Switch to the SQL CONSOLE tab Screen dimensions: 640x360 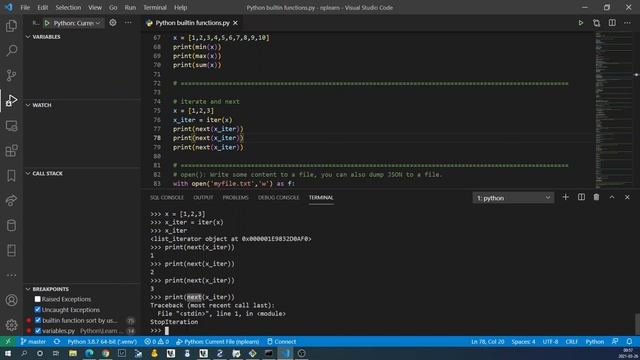click(167, 198)
